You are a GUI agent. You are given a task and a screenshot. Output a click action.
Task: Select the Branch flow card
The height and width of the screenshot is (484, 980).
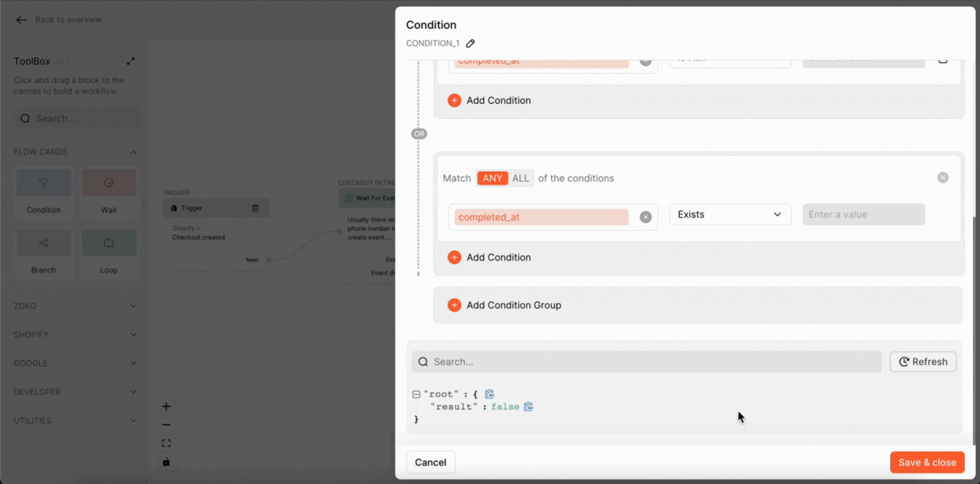click(43, 253)
